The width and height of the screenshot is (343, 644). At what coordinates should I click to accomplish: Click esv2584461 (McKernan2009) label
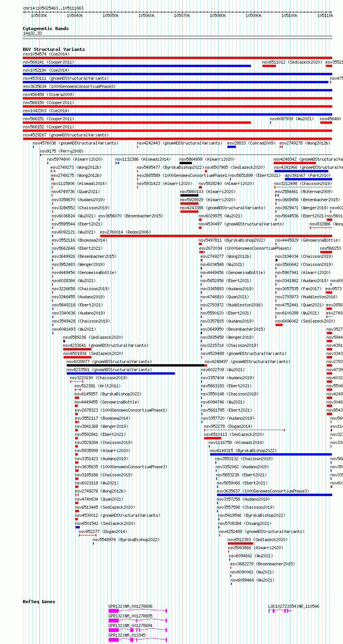tap(304, 192)
